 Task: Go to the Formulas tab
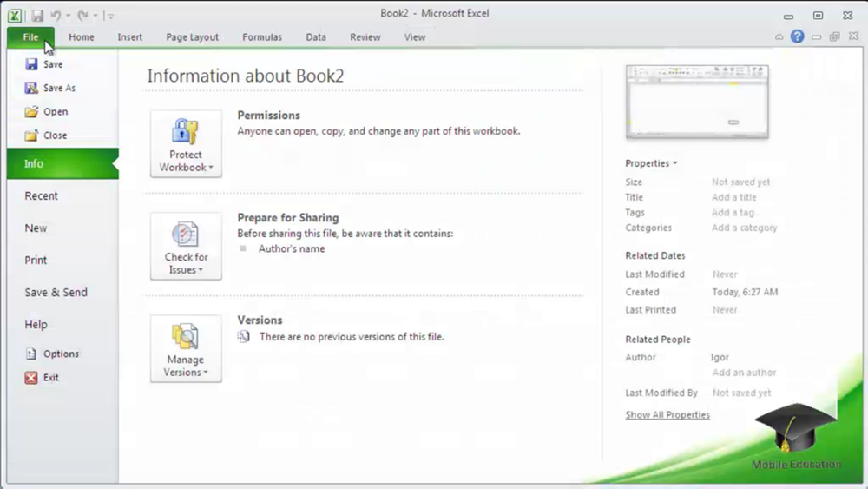(262, 37)
